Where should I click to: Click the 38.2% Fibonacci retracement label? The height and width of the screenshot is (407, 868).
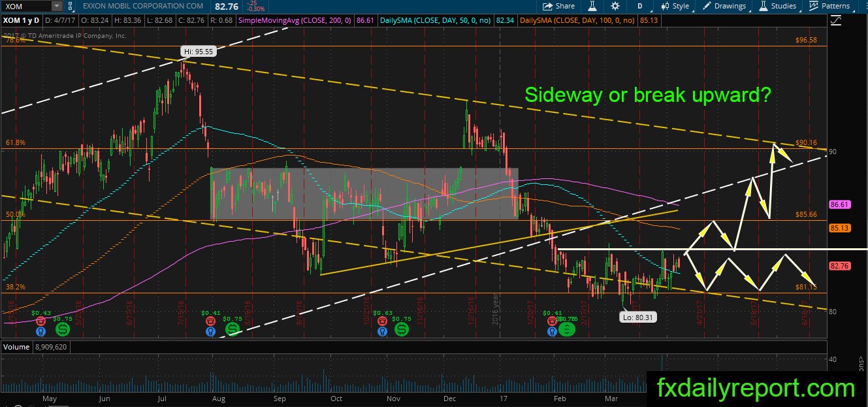[14, 287]
